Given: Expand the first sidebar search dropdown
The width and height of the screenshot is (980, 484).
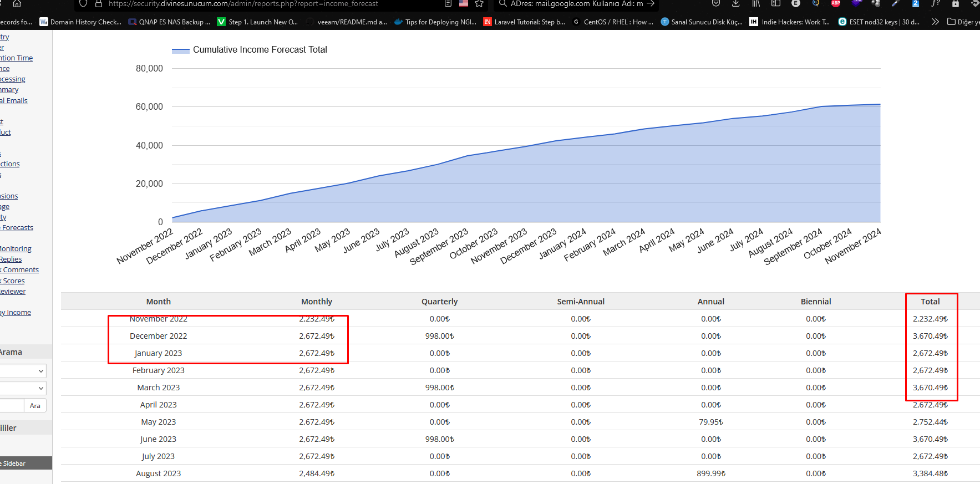Looking at the screenshot, I should point(23,371).
